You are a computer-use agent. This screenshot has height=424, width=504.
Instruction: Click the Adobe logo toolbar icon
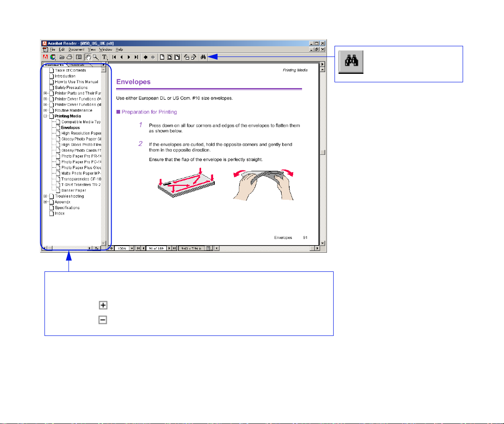point(45,57)
